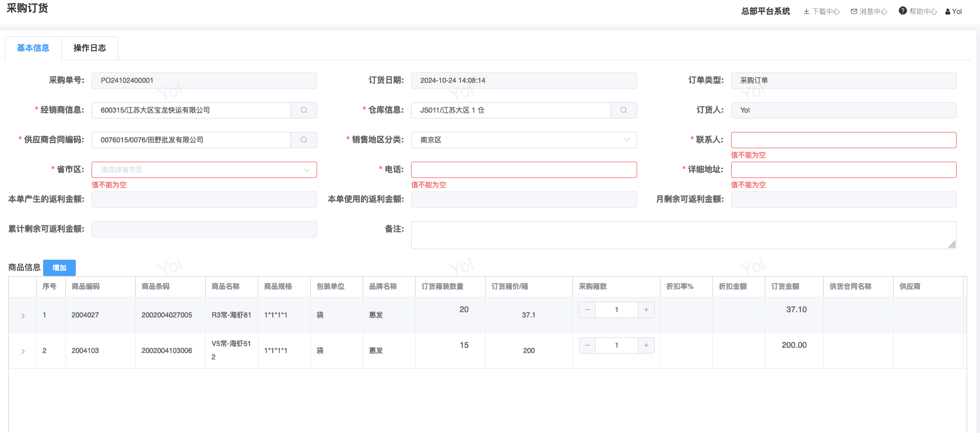
Task: Increase 采购箱数 for product 2004027
Action: click(646, 310)
